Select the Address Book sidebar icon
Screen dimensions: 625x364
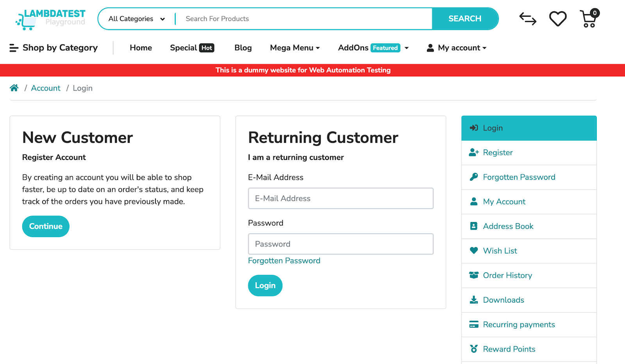(474, 226)
